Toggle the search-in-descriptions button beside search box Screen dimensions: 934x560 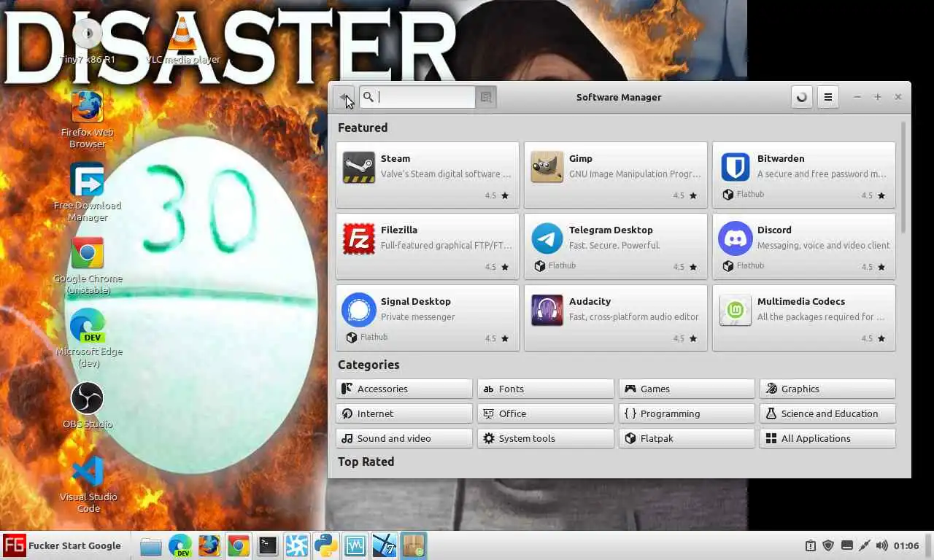tap(486, 97)
